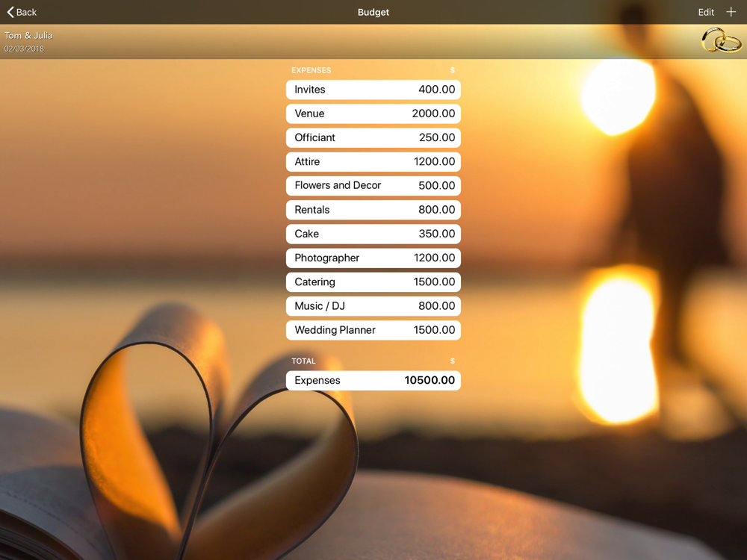The image size is (747, 560).
Task: Select the Flowers and Decor row
Action: point(373,186)
